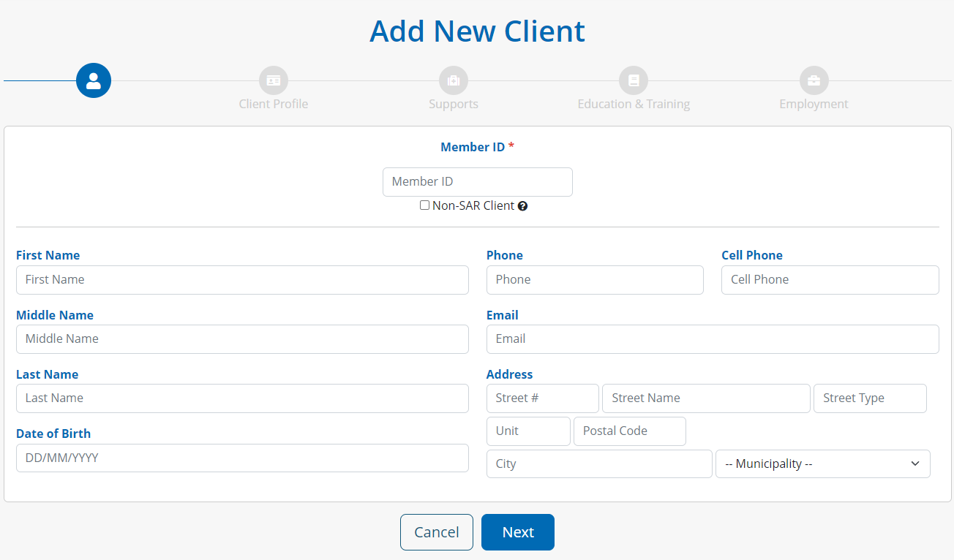Click the Employment briefcase icon
This screenshot has width=954, height=560.
click(x=814, y=80)
